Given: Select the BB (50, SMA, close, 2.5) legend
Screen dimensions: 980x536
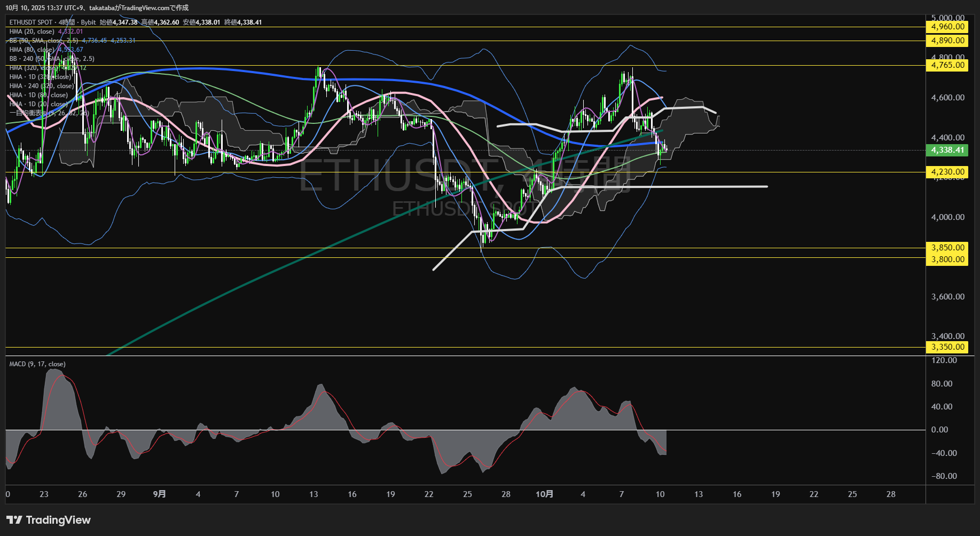Looking at the screenshot, I should point(44,41).
